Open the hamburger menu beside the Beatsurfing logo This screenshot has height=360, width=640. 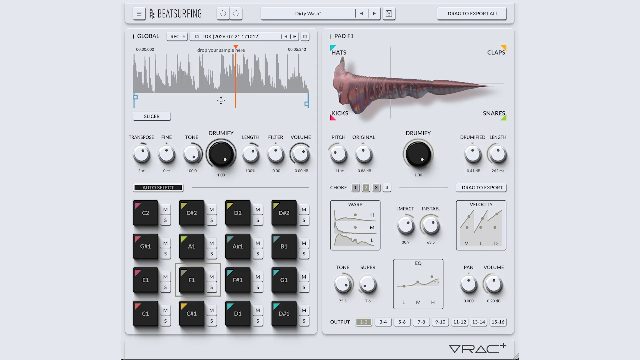[139, 14]
